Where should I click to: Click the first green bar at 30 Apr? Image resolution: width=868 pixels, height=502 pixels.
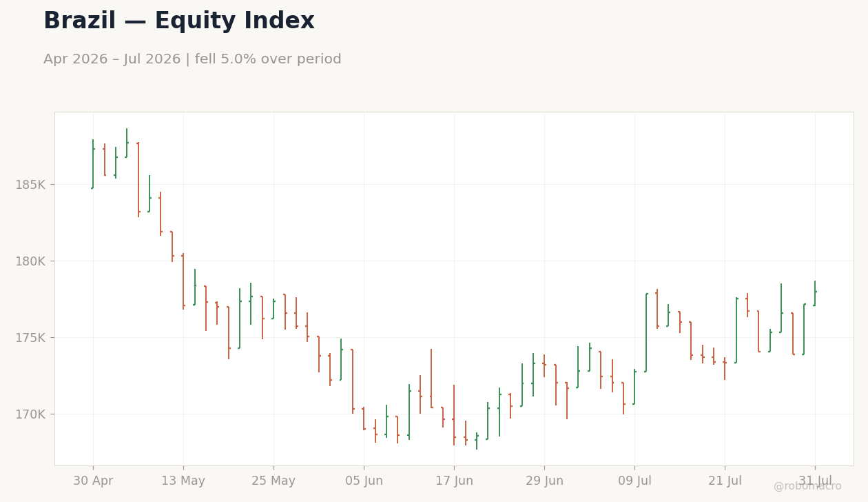pyautogui.click(x=93, y=164)
